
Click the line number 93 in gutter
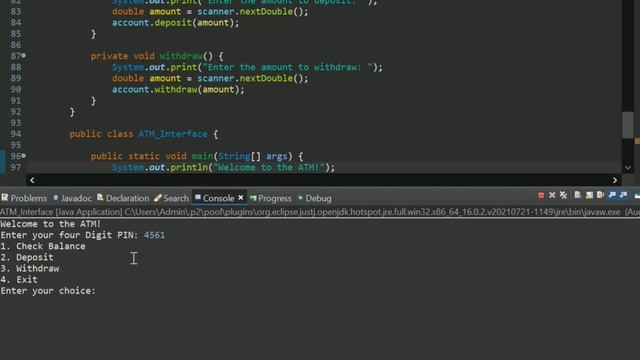pos(16,122)
